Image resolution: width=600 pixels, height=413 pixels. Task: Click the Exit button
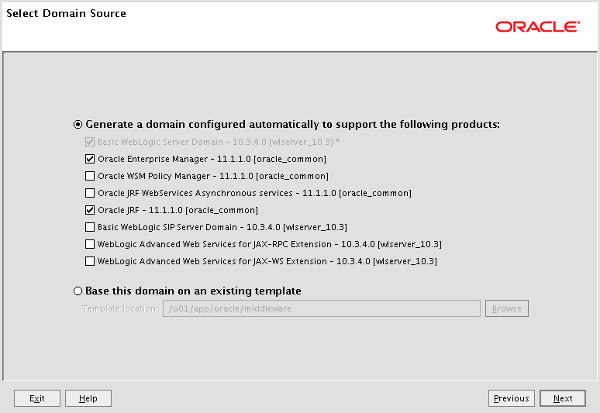(37, 398)
